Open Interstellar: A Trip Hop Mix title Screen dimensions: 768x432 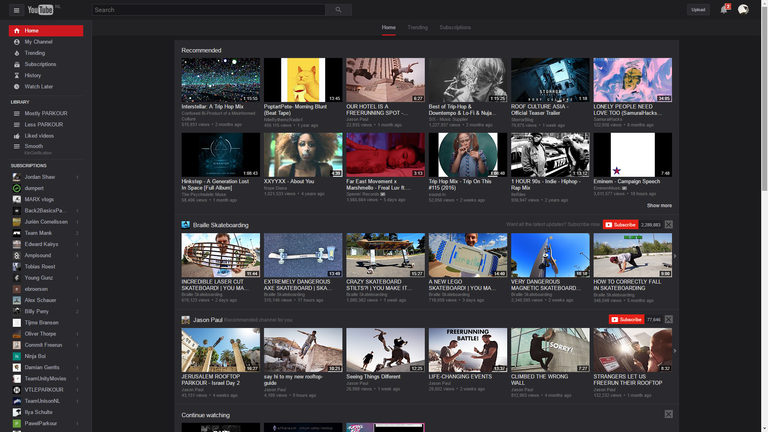[x=213, y=107]
